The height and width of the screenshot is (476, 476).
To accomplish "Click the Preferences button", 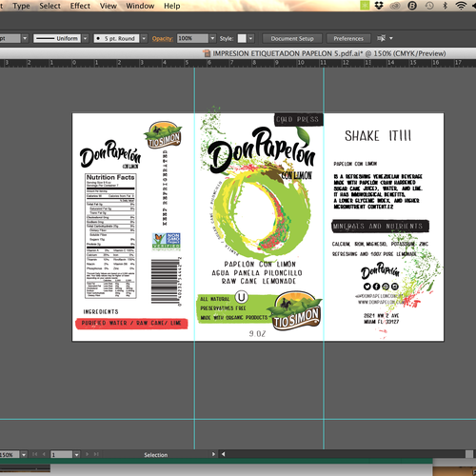I will click(348, 38).
